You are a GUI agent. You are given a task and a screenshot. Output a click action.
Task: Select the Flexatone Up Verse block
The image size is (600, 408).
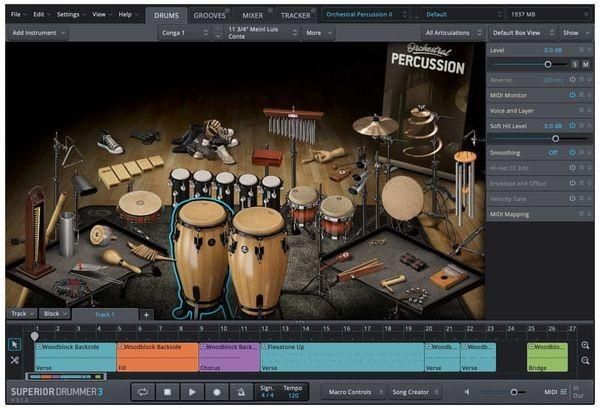pos(342,357)
